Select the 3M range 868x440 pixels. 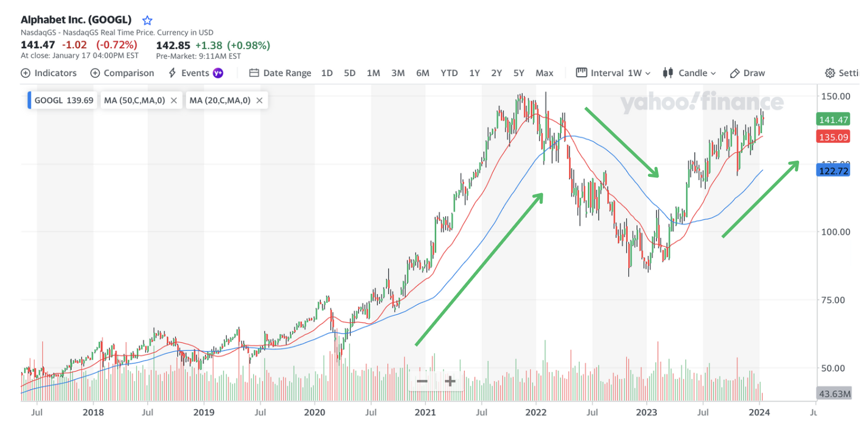click(398, 73)
